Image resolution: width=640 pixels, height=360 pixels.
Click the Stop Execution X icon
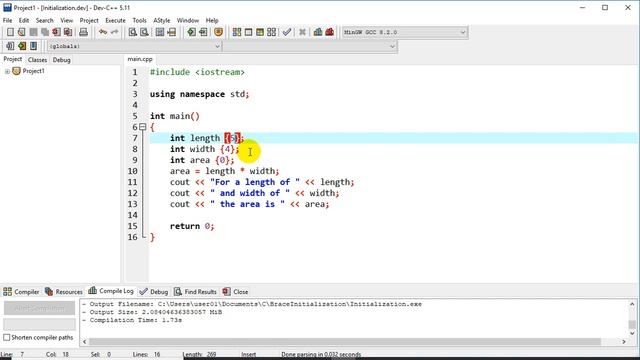point(302,32)
